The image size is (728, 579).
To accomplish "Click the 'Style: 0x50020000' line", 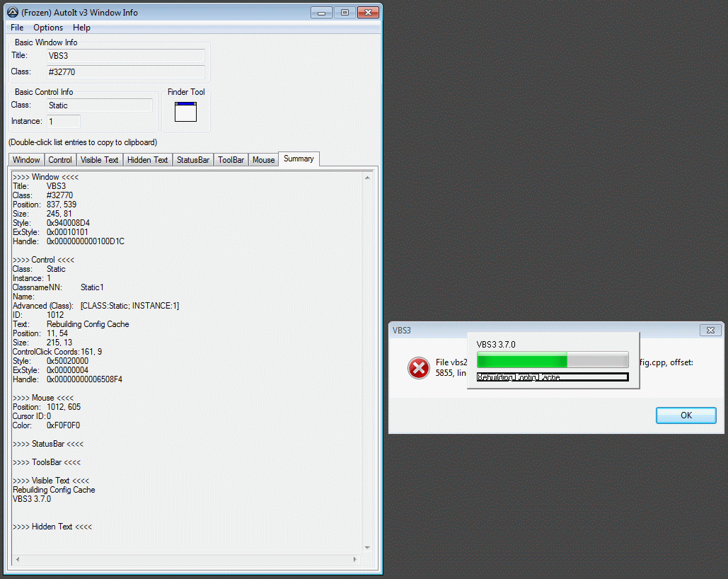I will click(51, 361).
